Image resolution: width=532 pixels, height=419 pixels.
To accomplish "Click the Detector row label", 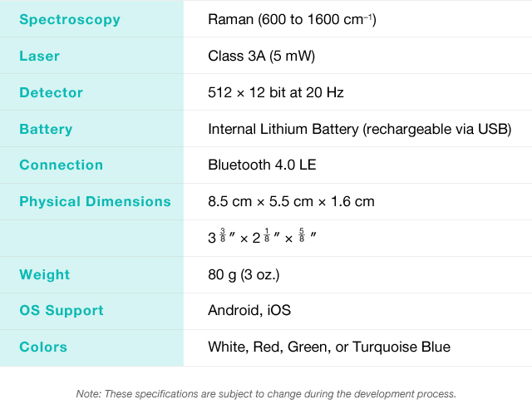I will (x=52, y=93).
